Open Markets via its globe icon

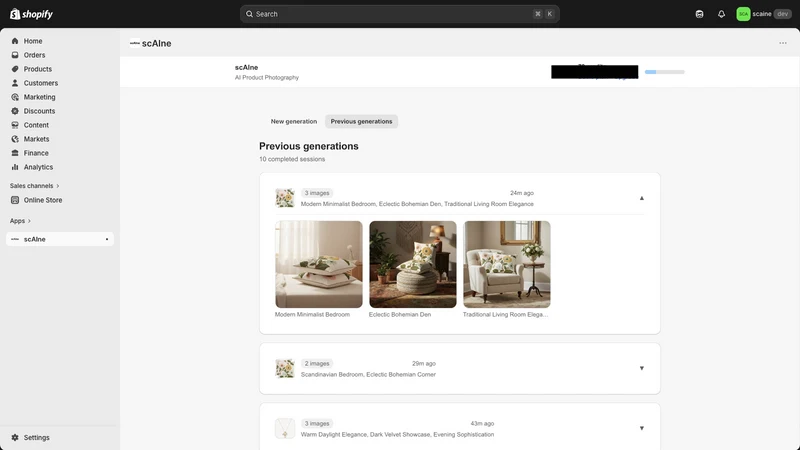coord(15,139)
